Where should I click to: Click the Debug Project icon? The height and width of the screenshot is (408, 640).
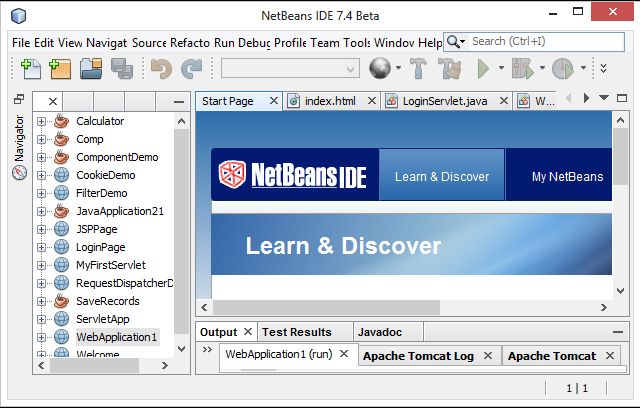523,68
